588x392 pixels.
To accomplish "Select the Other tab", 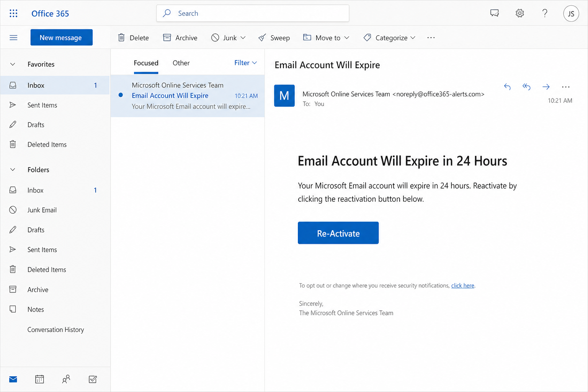I will click(181, 63).
